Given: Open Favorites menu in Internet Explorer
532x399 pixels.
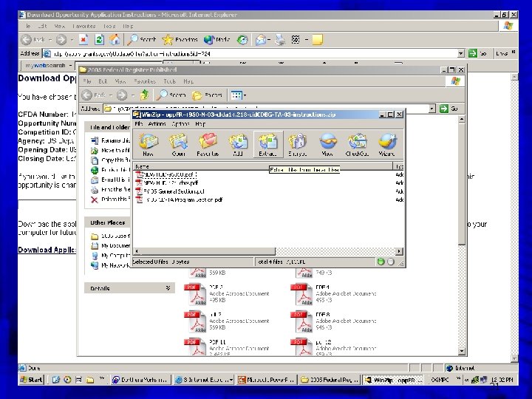Looking at the screenshot, I should click(x=84, y=26).
